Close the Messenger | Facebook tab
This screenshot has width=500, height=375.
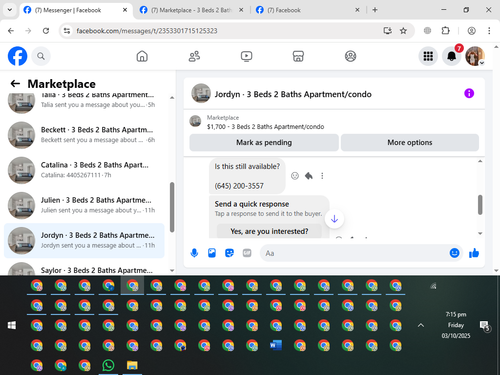pos(125,10)
